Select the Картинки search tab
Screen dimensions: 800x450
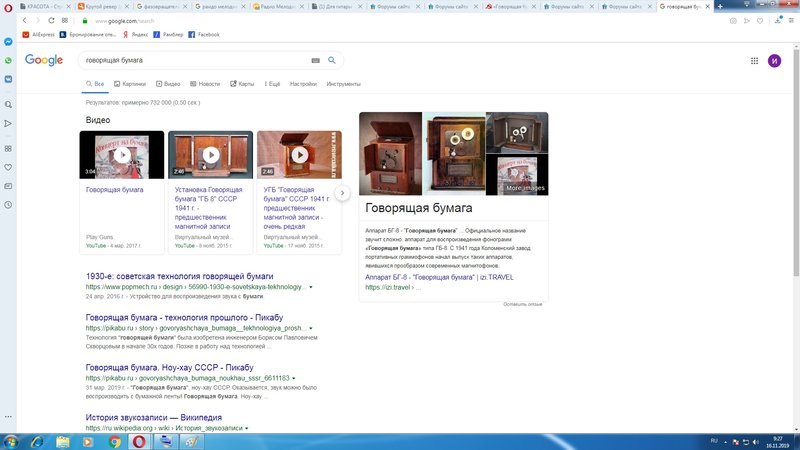point(130,84)
